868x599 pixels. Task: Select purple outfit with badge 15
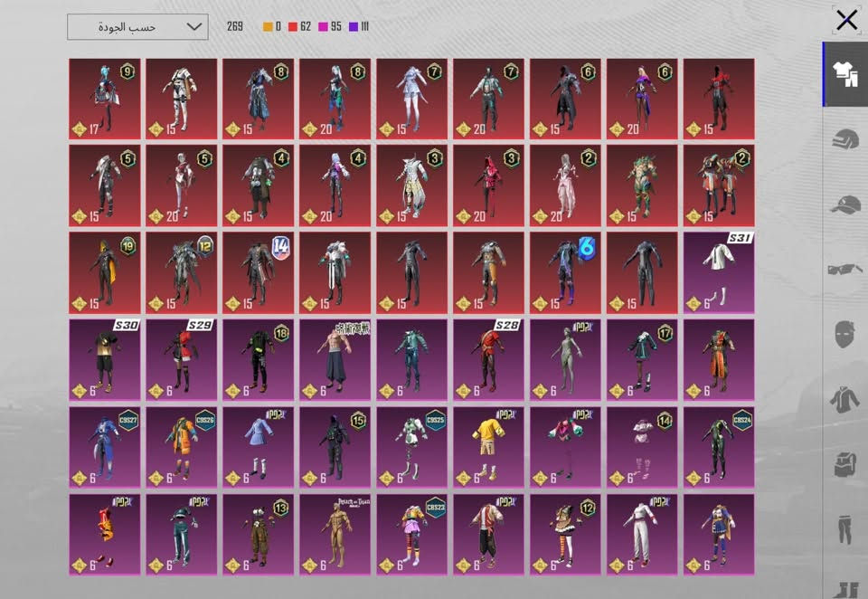(335, 447)
